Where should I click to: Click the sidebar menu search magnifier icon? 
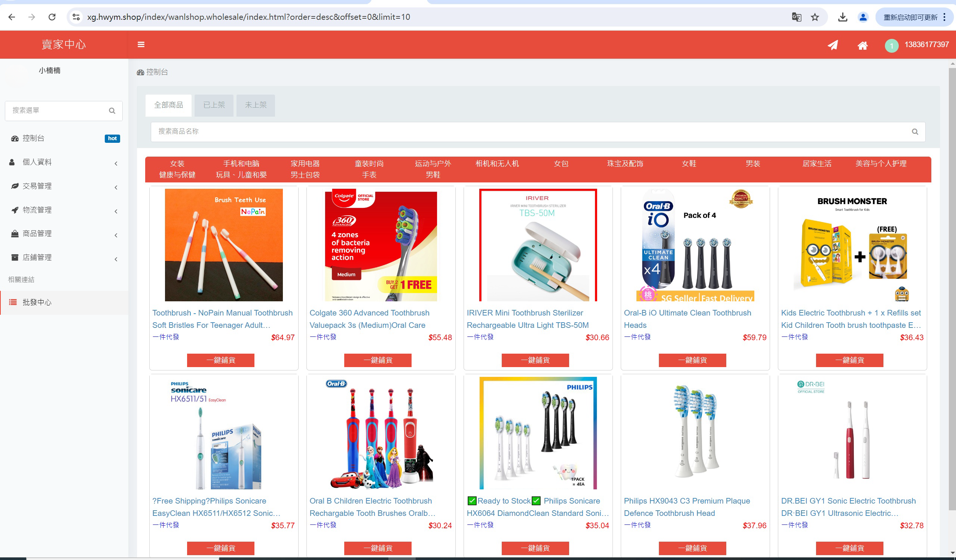(112, 111)
